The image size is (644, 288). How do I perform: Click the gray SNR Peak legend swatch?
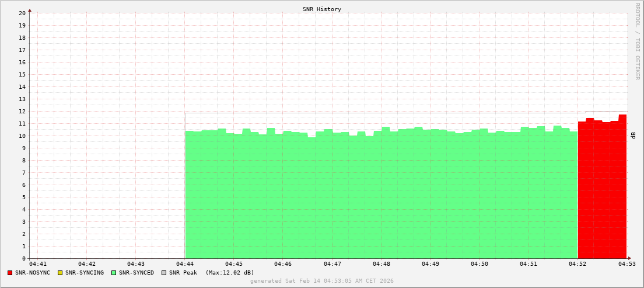tap(163, 273)
